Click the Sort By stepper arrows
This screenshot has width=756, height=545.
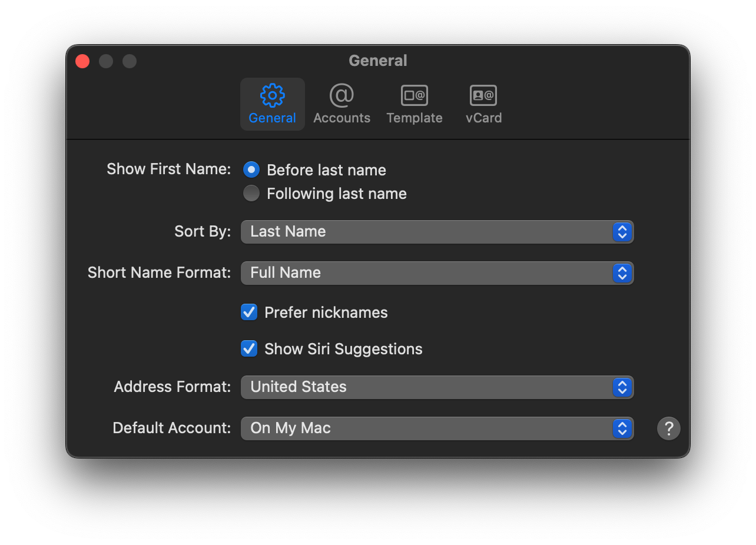622,232
